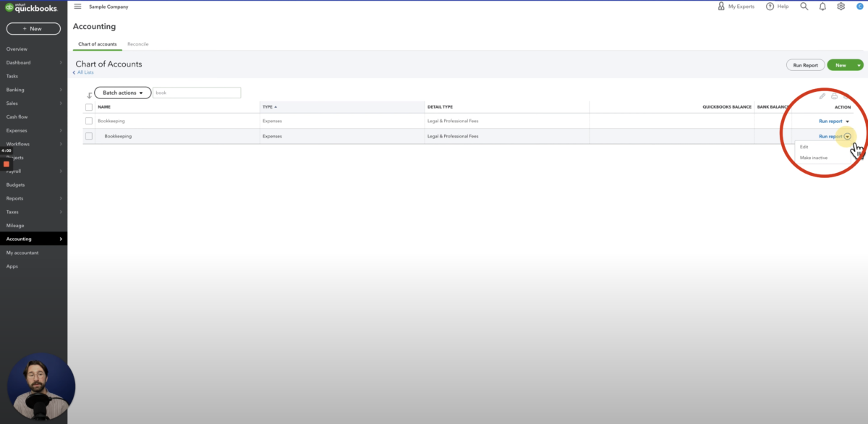
Task: Open My accountant in the sidebar
Action: point(22,253)
